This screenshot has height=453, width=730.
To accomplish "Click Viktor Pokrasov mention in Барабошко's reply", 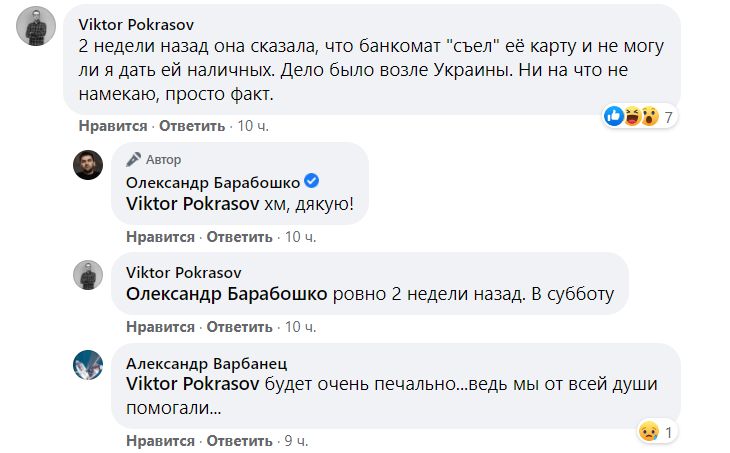I will pos(194,203).
